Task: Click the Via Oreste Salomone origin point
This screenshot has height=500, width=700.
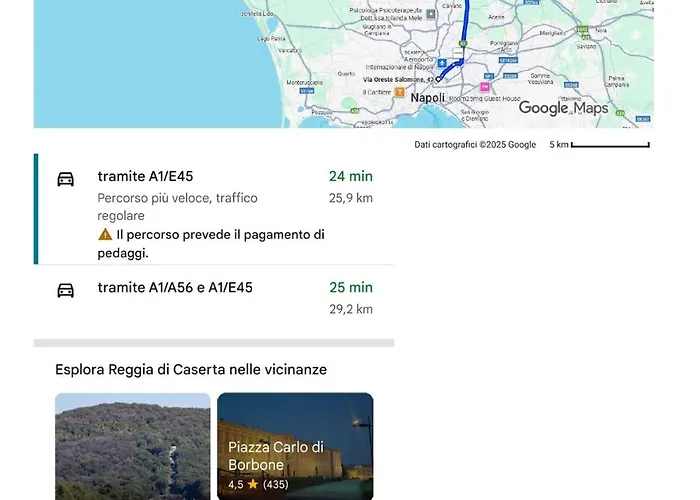Action: coord(438,79)
